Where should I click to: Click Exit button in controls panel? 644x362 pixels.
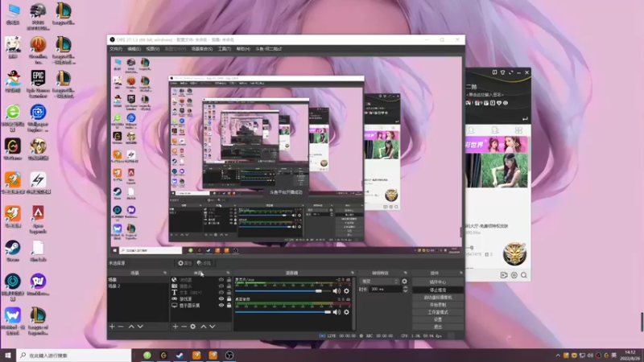click(x=438, y=327)
